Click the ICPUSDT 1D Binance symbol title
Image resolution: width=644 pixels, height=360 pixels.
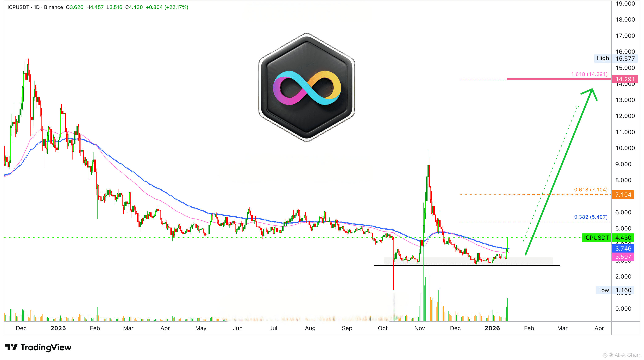click(x=35, y=7)
